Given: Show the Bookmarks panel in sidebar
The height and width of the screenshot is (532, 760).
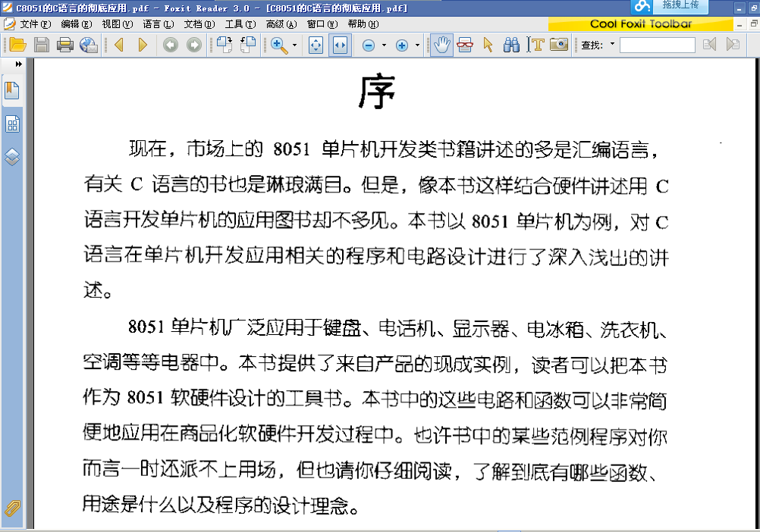Looking at the screenshot, I should (x=12, y=91).
